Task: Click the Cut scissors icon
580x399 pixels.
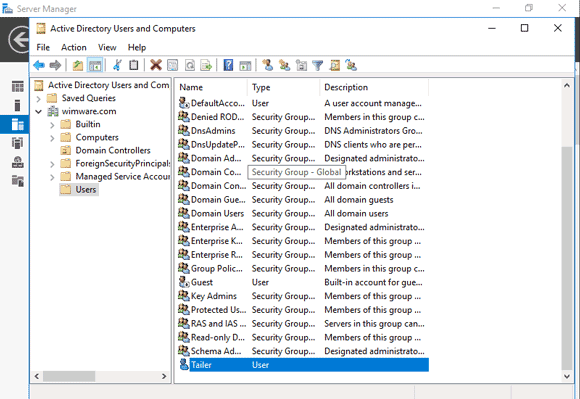Action: tap(117, 65)
